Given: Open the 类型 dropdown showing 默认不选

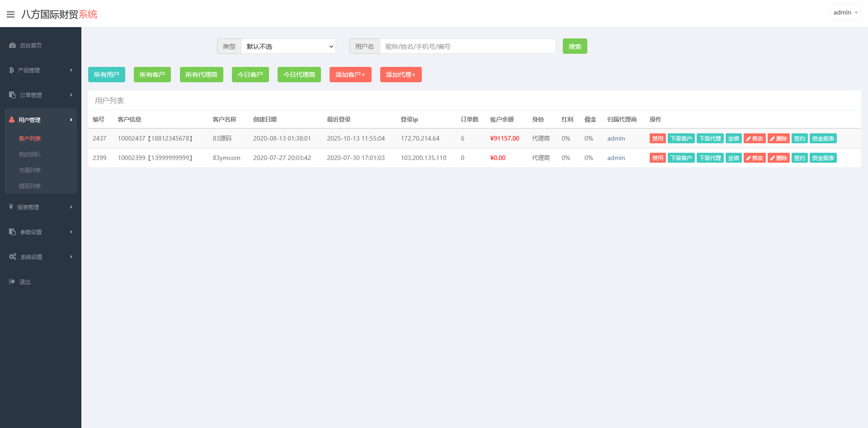Looking at the screenshot, I should tap(288, 47).
